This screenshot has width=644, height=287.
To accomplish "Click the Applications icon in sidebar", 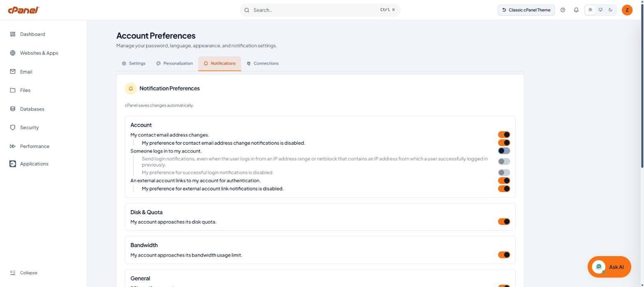I will (x=13, y=164).
